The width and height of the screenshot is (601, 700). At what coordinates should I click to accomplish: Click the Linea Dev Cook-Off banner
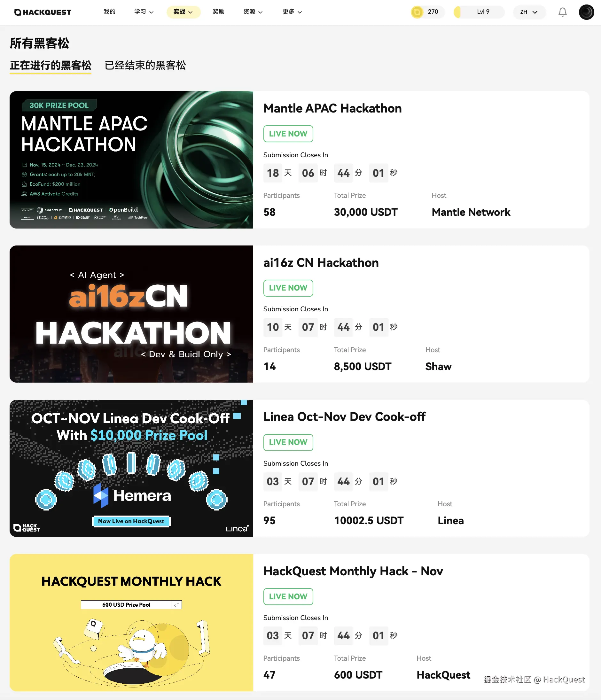131,468
